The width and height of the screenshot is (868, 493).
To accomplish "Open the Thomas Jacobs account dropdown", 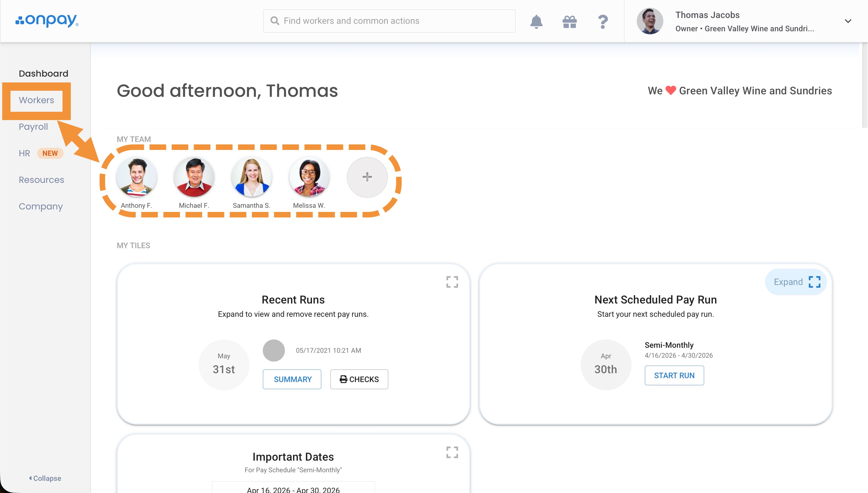I will point(848,21).
